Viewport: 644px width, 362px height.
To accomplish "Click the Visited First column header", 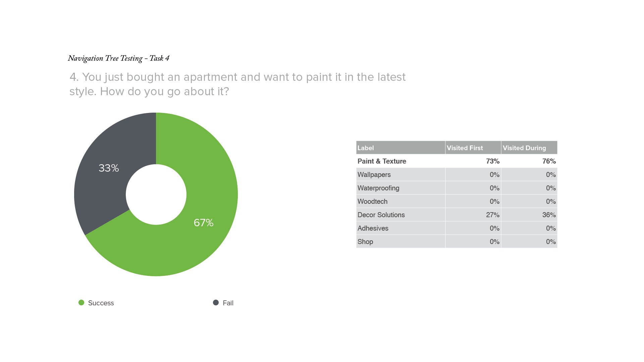I will coord(465,148).
